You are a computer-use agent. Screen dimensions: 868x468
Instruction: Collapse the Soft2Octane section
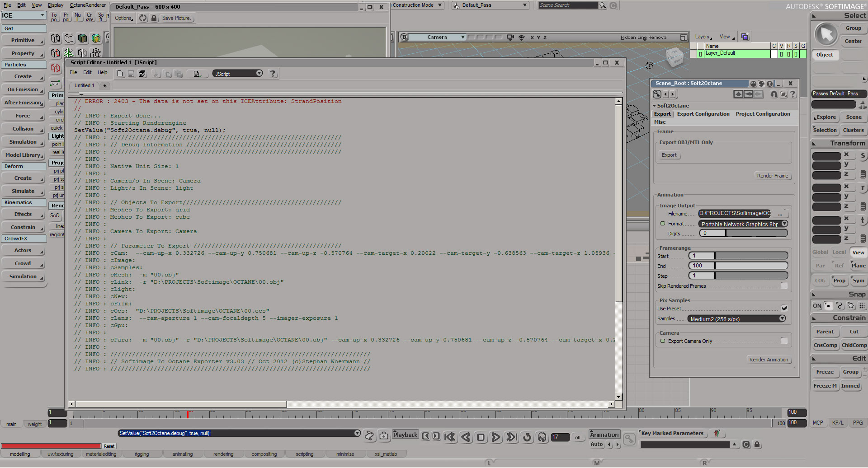pyautogui.click(x=654, y=106)
